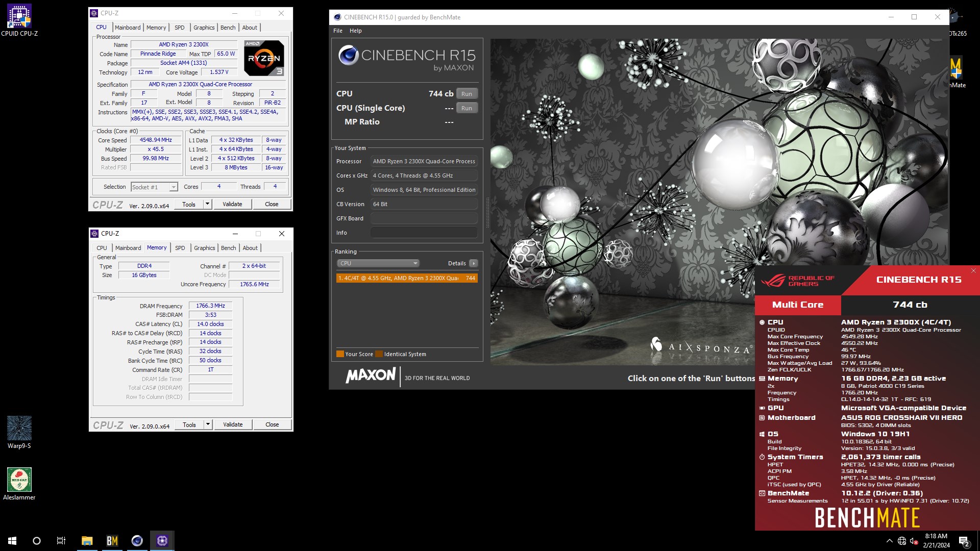This screenshot has width=980, height=551.
Task: Expand ranking Details arrow button
Action: pyautogui.click(x=474, y=263)
